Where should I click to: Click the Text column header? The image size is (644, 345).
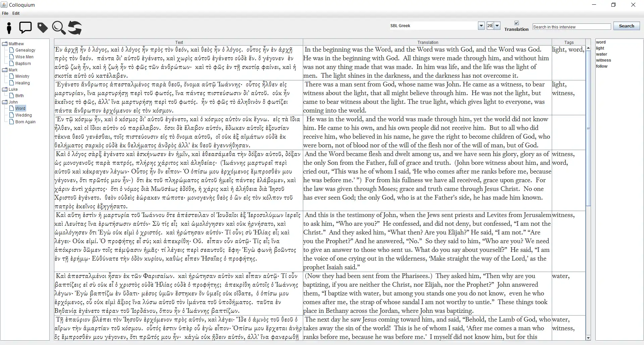click(179, 42)
